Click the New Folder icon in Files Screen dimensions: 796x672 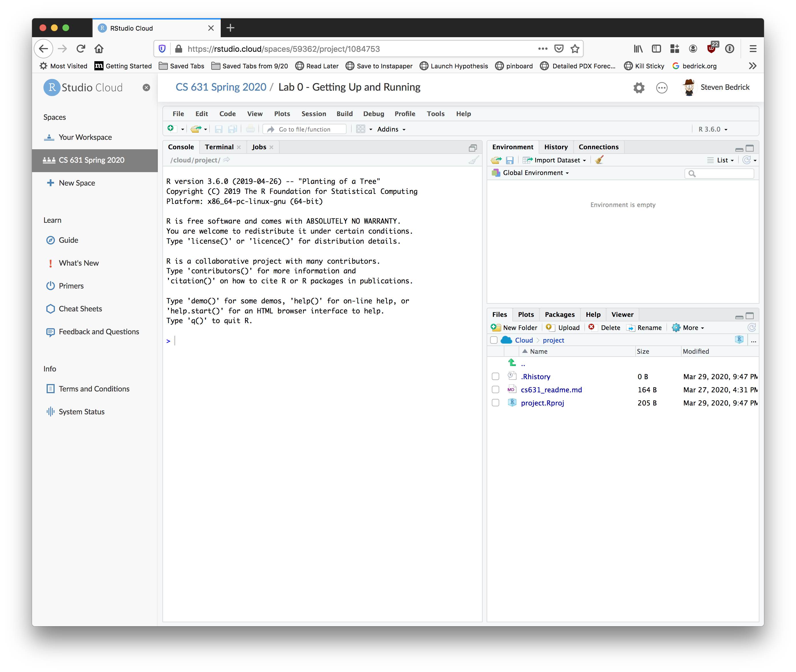click(x=495, y=328)
